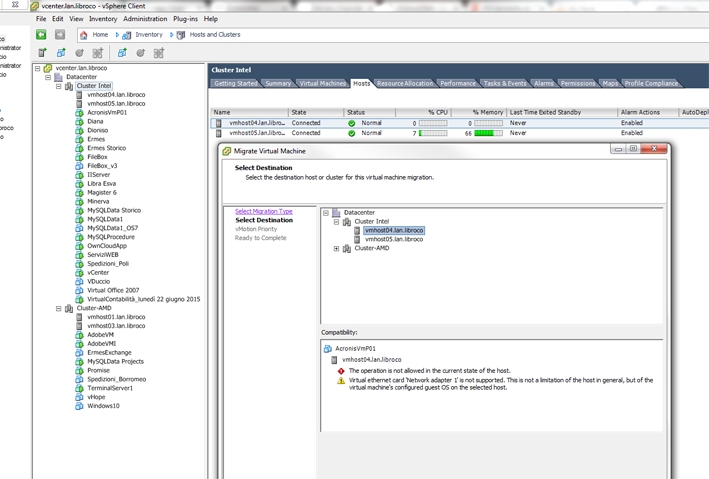Switch to the Summary tab
This screenshot has width=709, height=479.
pyautogui.click(x=278, y=83)
